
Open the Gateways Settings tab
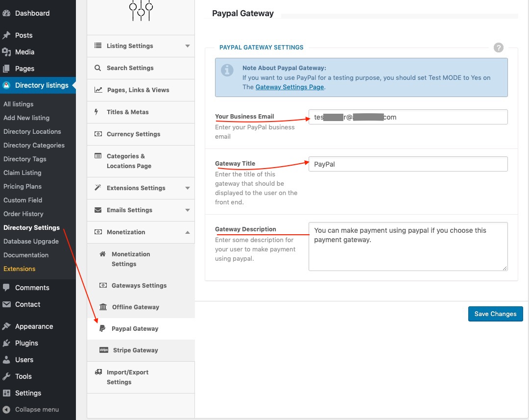(139, 285)
